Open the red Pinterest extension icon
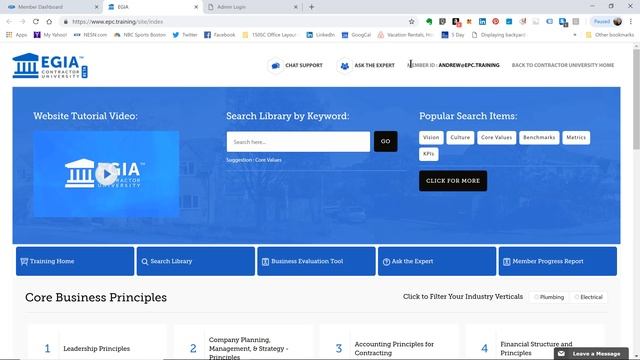This screenshot has height=360, width=640. click(496, 22)
